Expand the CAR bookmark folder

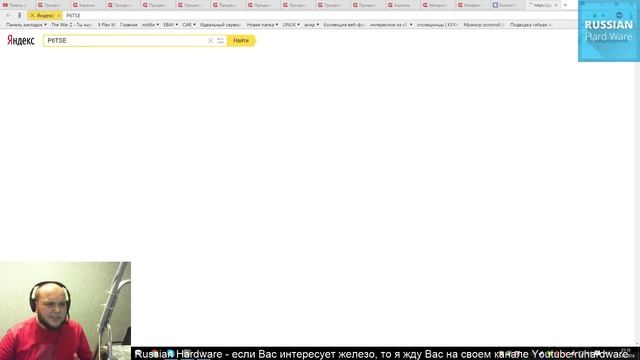(x=189, y=25)
